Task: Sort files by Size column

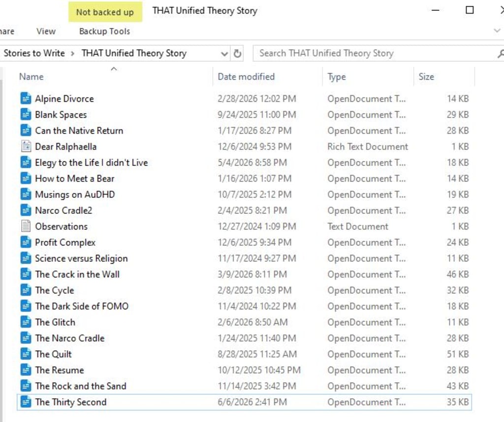Action: coord(426,77)
